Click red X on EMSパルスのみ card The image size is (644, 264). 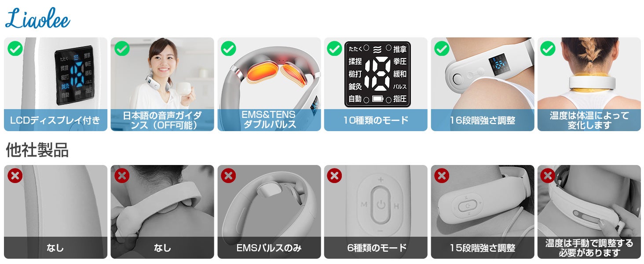point(228,176)
